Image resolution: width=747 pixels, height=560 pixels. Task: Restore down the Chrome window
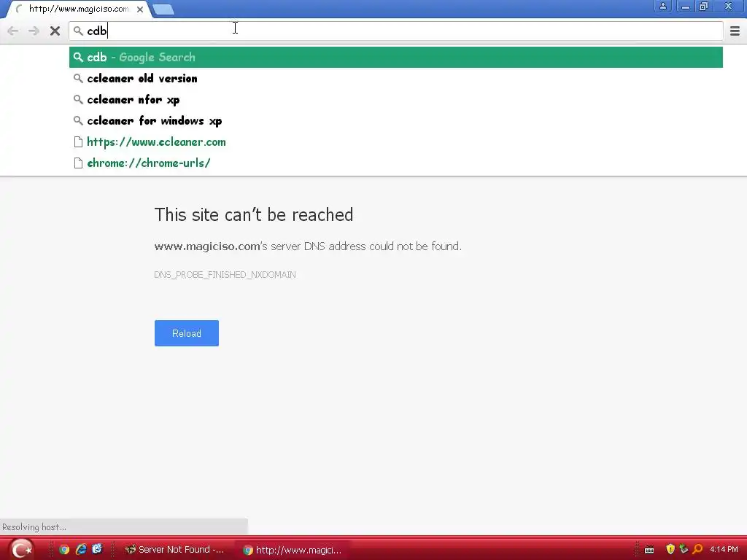tap(704, 6)
